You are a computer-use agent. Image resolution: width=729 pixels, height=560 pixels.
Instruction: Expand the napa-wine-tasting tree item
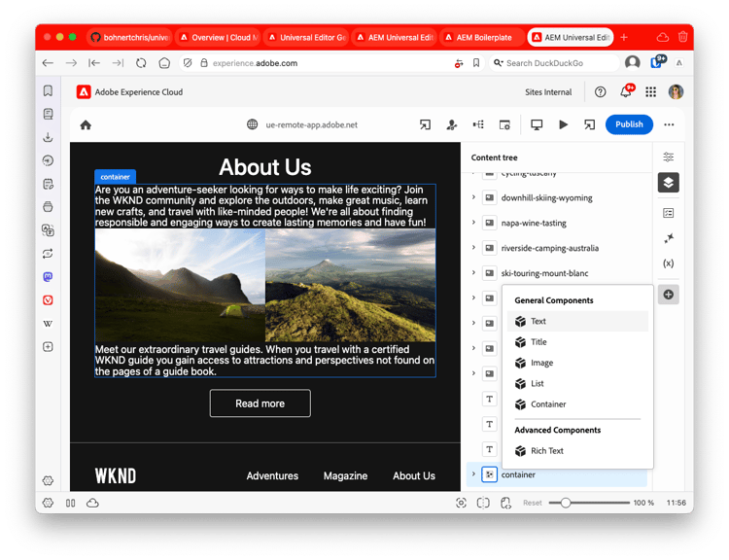[x=473, y=223]
